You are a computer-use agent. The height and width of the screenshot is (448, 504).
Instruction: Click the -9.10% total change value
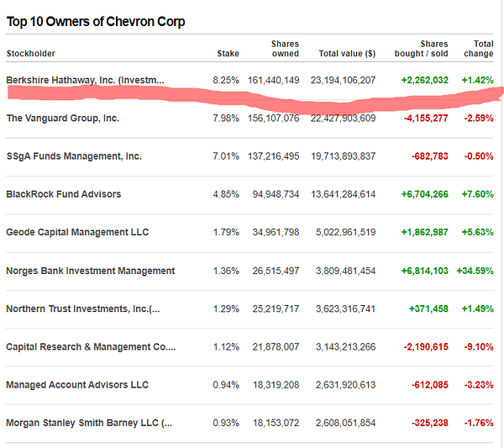point(479,346)
